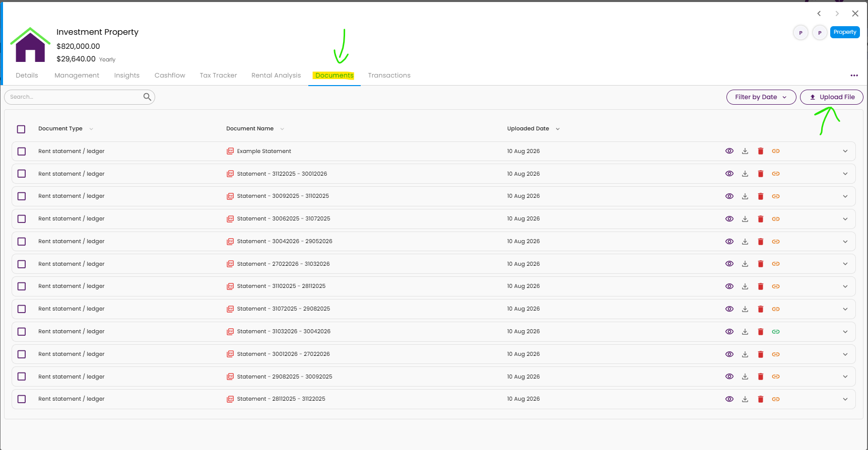Expand Statement - 27022026 - 31032026 row
The image size is (868, 450).
(845, 264)
